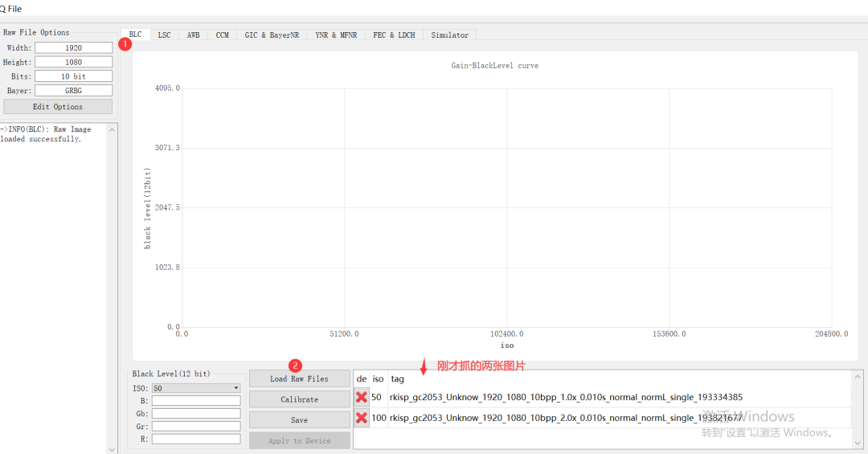868x454 pixels.
Task: Save the black level calibration
Action: 299,420
